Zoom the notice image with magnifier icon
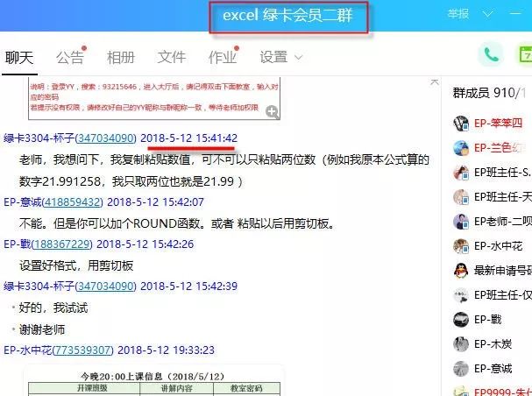 (x=272, y=112)
